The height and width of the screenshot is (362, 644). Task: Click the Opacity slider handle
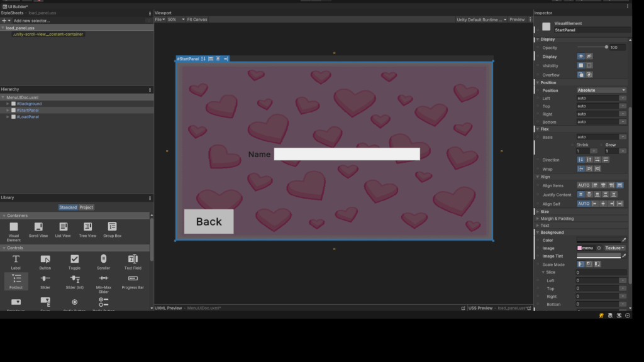point(606,47)
